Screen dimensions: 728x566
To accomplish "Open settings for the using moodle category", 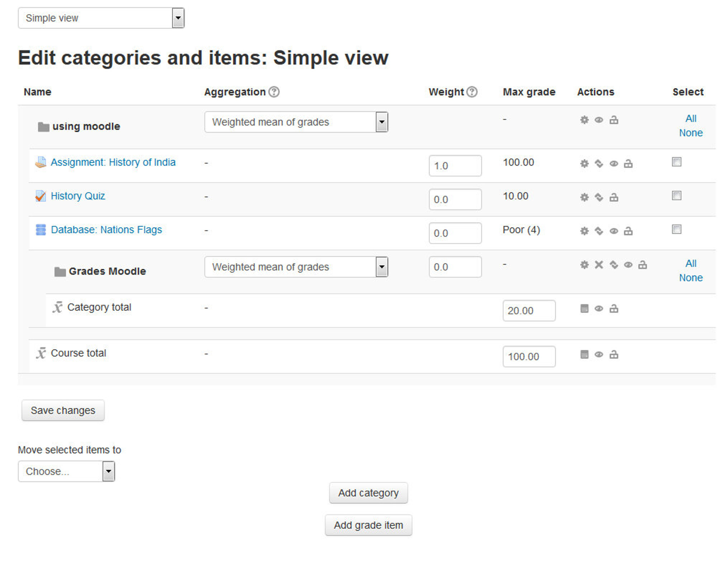I will pos(584,120).
